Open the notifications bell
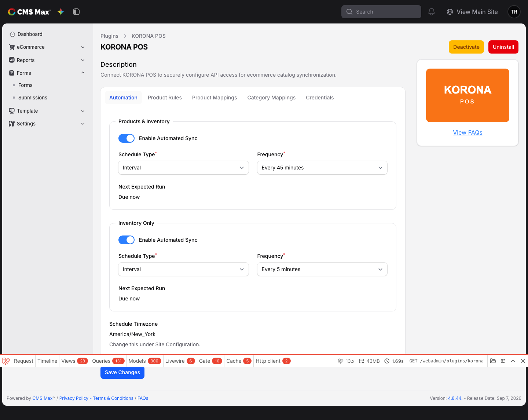Image resolution: width=528 pixels, height=420 pixels. coord(432,12)
